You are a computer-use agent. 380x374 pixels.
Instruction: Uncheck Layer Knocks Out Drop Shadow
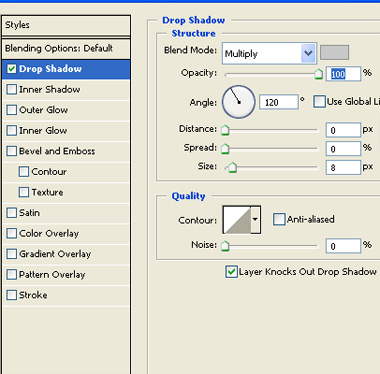(x=231, y=272)
